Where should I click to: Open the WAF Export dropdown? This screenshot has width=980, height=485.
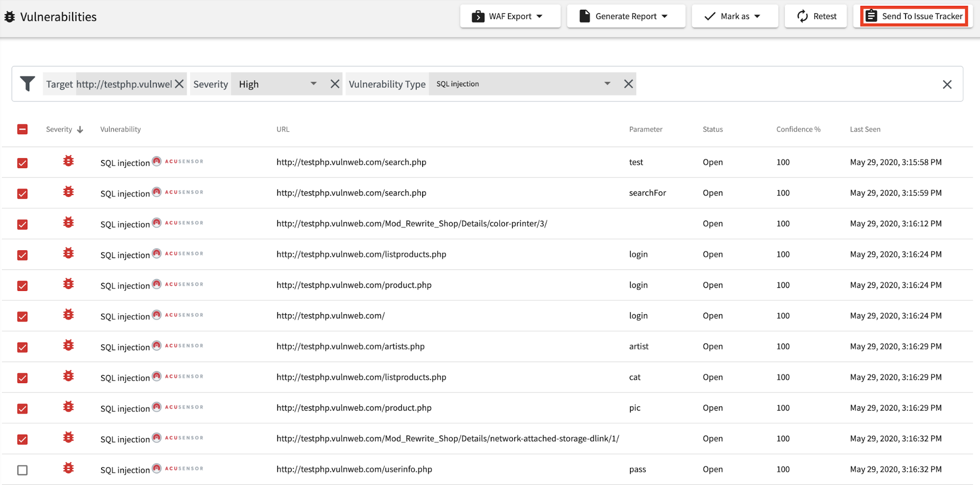510,16
